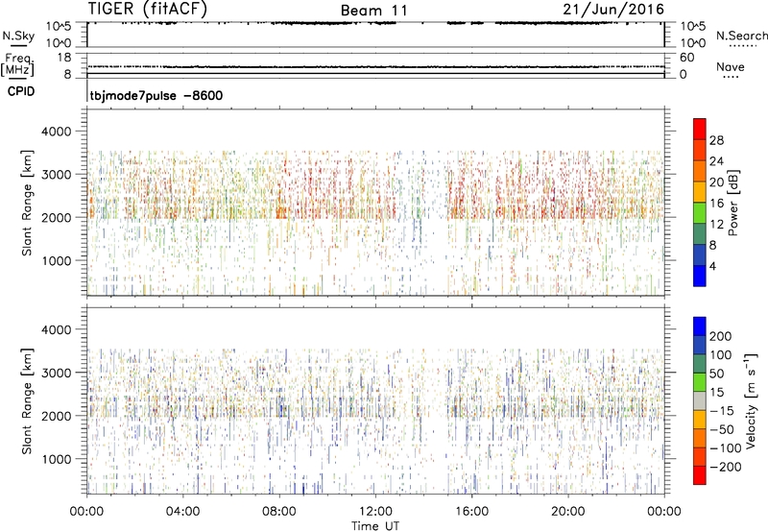Click the light green Power colorbar segment
The height and width of the screenshot is (532, 768).
coord(700,212)
